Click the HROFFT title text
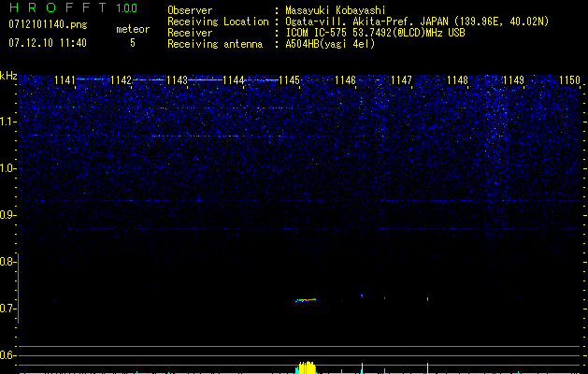The image size is (588, 374). coord(58,7)
